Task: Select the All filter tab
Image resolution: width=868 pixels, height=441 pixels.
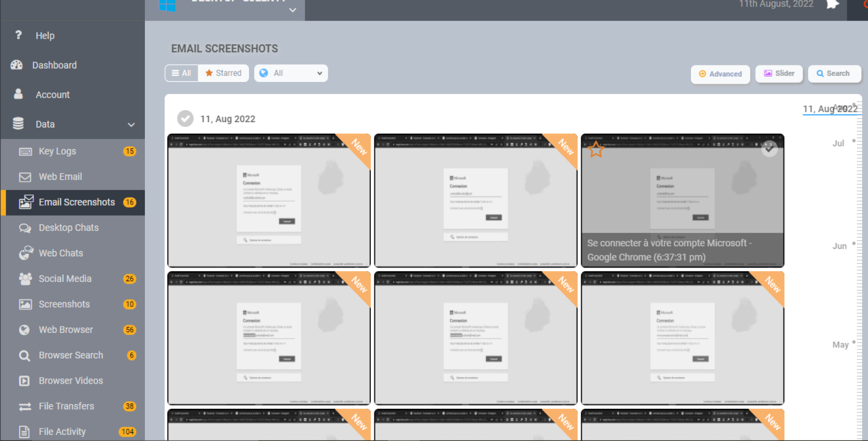Action: click(x=181, y=73)
